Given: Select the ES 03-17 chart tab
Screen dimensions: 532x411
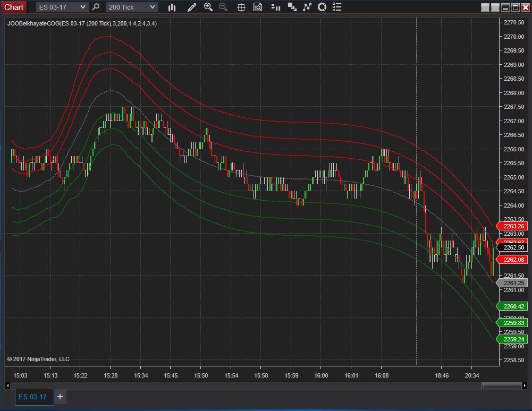Looking at the screenshot, I should (x=34, y=397).
